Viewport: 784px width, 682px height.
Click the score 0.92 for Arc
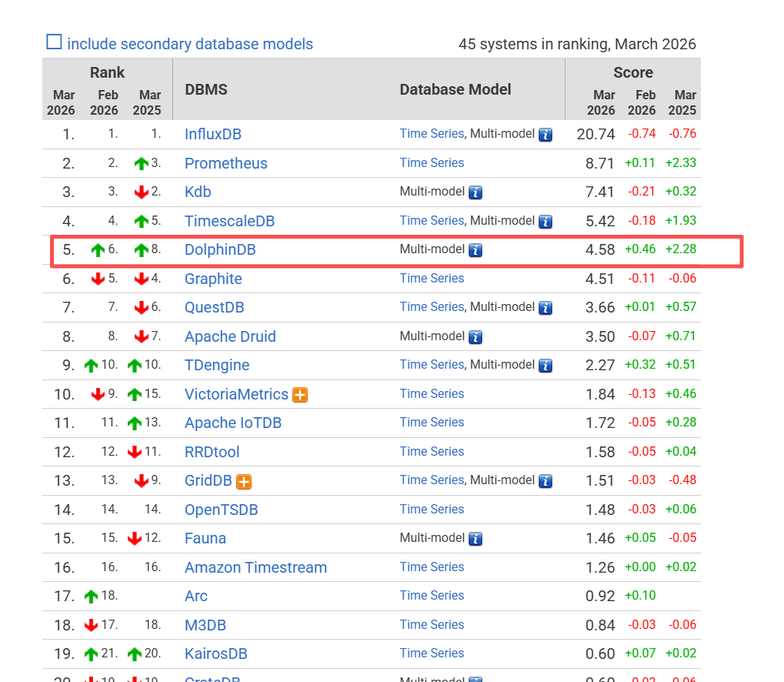click(x=600, y=596)
